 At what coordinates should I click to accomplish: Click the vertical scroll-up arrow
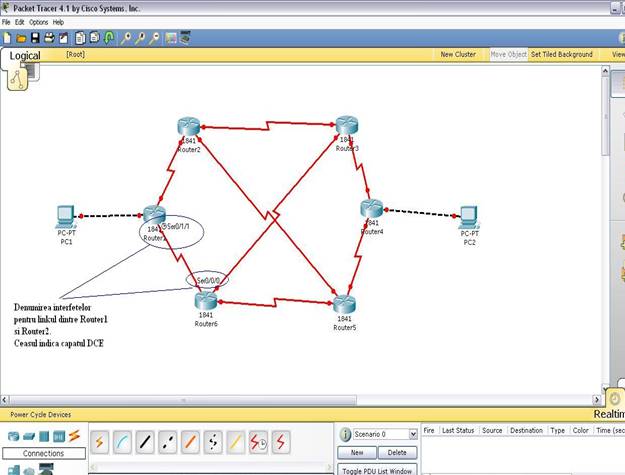pyautogui.click(x=605, y=71)
